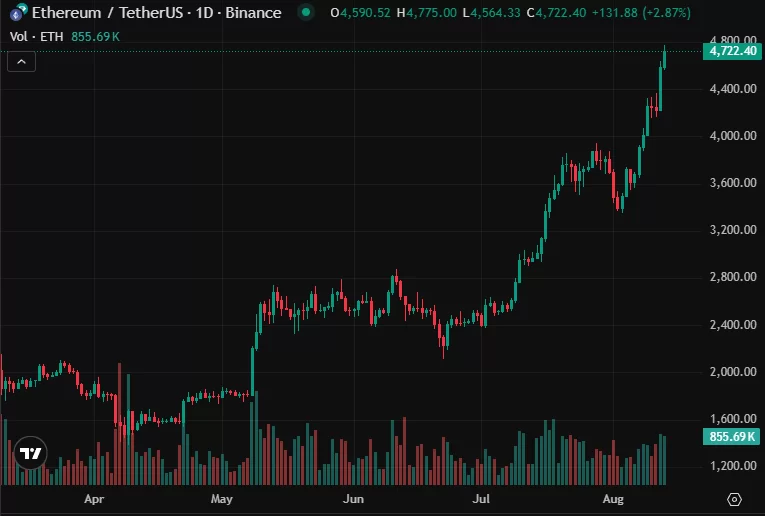The width and height of the screenshot is (765, 516).
Task: Click the 1,600.00 price axis label
Action: 733,418
